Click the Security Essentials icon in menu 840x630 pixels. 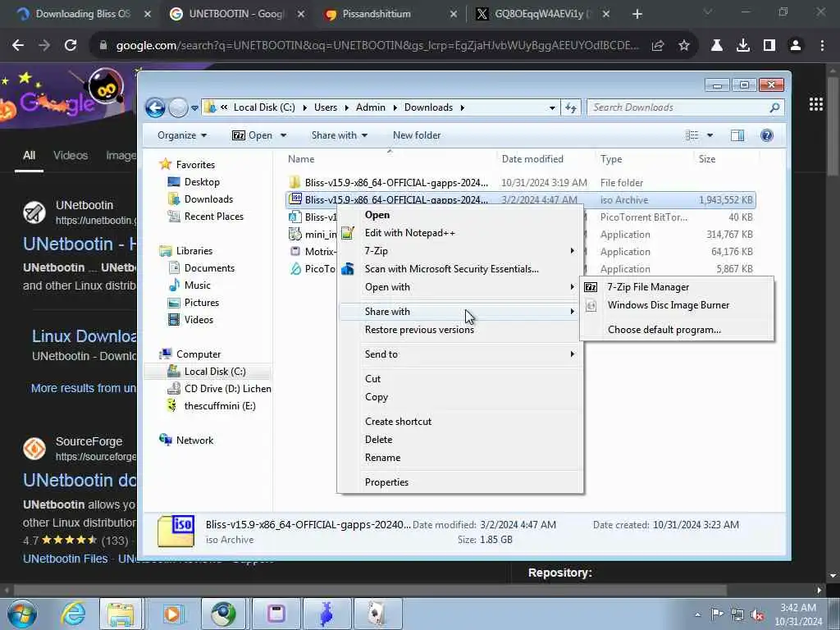coord(348,269)
